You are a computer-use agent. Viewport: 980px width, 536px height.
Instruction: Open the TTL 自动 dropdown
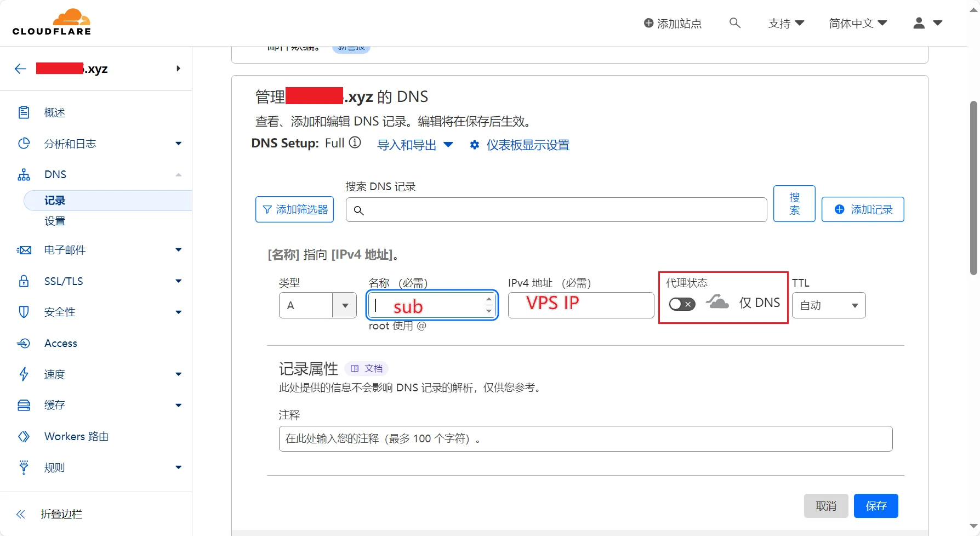(829, 305)
